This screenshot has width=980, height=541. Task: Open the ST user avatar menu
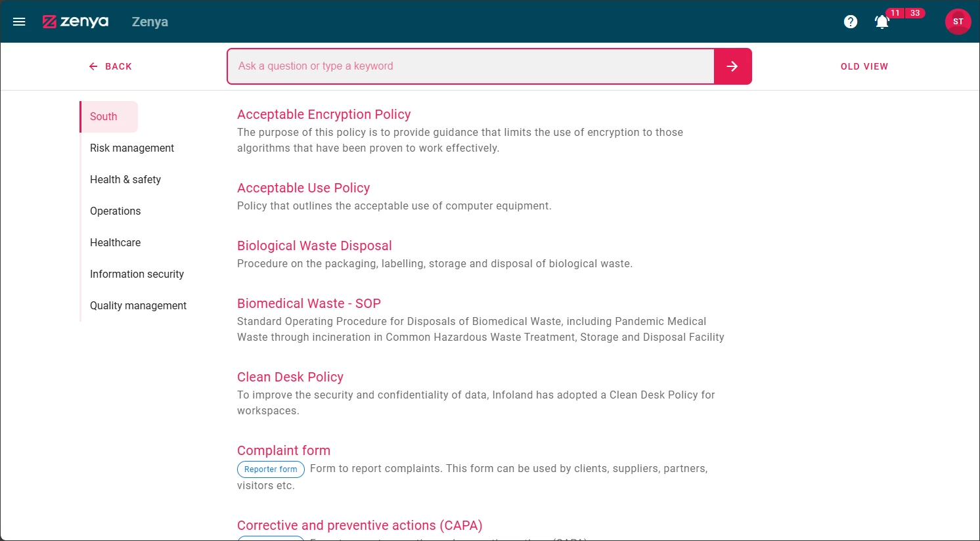point(958,22)
